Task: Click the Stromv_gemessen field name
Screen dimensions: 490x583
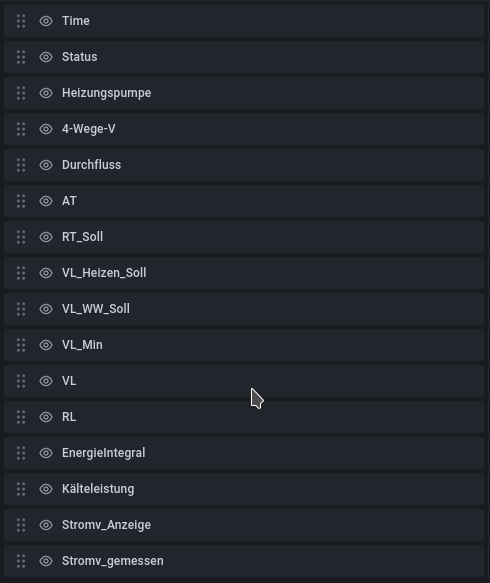Action: pyautogui.click(x=113, y=561)
